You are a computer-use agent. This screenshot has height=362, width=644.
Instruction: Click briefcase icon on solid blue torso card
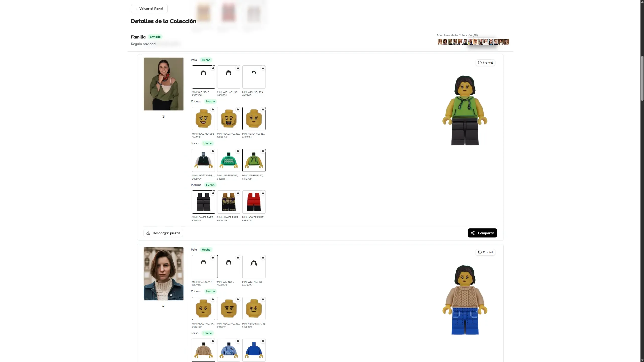[x=263, y=341]
